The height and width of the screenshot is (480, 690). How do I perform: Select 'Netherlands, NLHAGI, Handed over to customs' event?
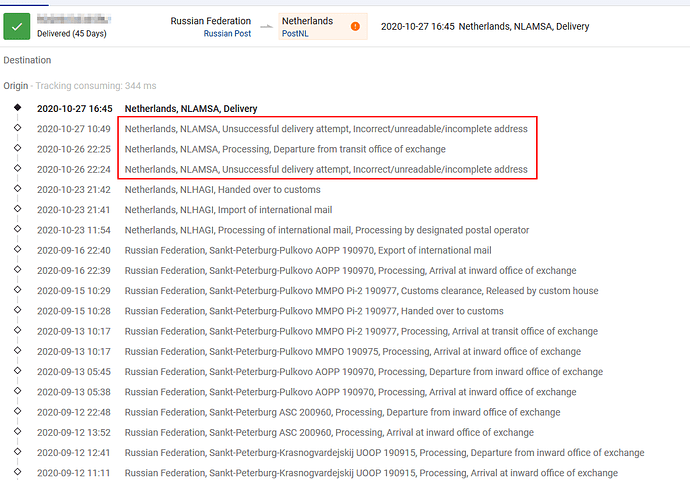pyautogui.click(x=223, y=190)
